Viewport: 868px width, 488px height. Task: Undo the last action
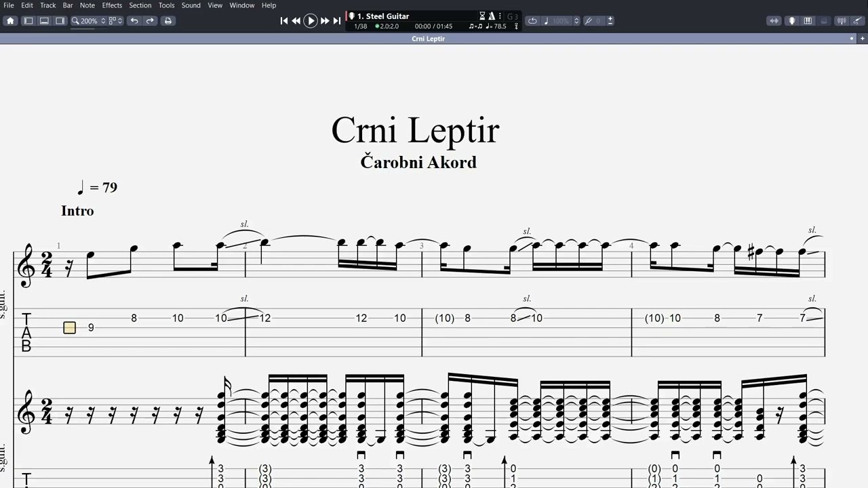(134, 21)
